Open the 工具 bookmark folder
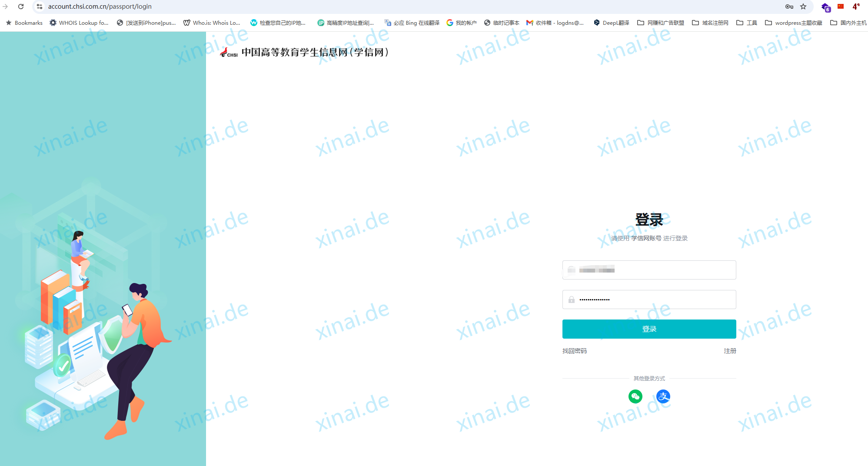Screen dimensions: 868x466 coord(747,23)
